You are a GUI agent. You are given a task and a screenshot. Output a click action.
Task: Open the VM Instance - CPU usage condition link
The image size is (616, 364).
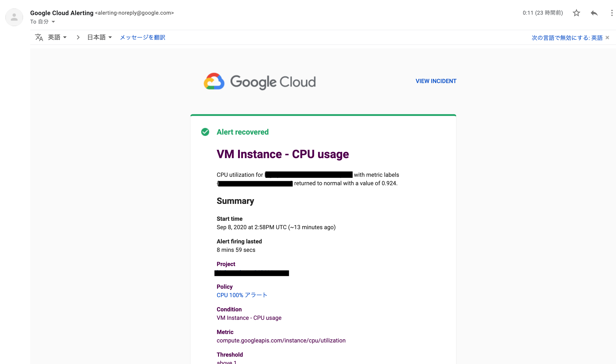point(249,318)
